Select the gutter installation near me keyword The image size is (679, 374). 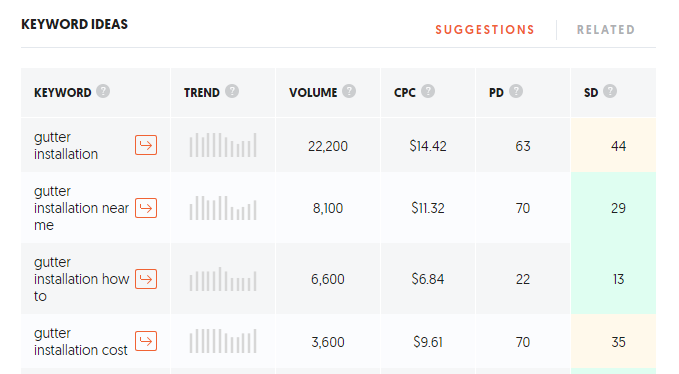click(x=81, y=208)
